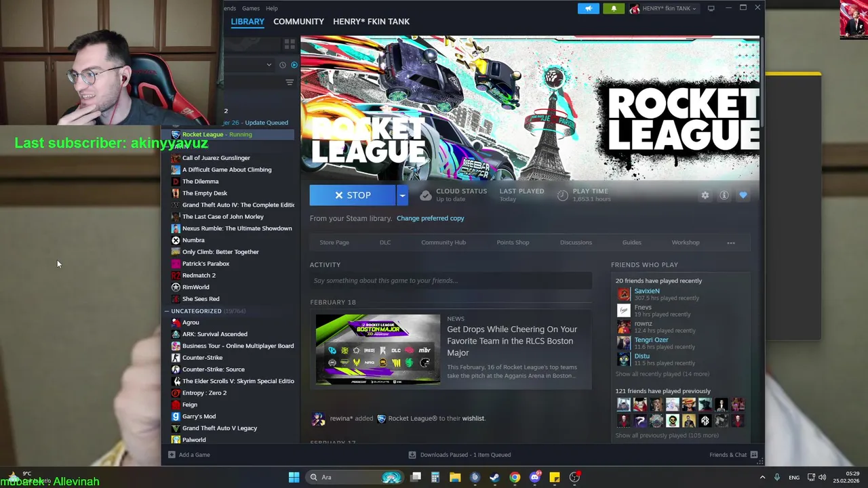Open the DLC section
The image size is (868, 488).
coord(385,243)
